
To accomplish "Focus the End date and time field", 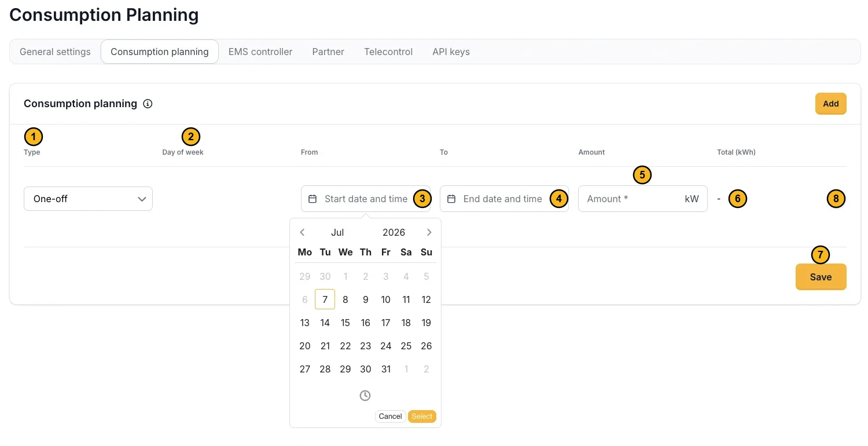I will point(504,199).
